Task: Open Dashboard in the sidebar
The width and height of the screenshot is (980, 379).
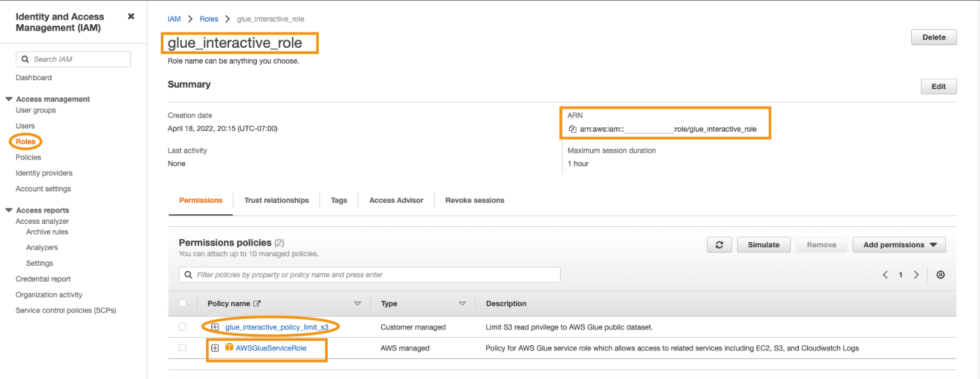Action: click(34, 78)
